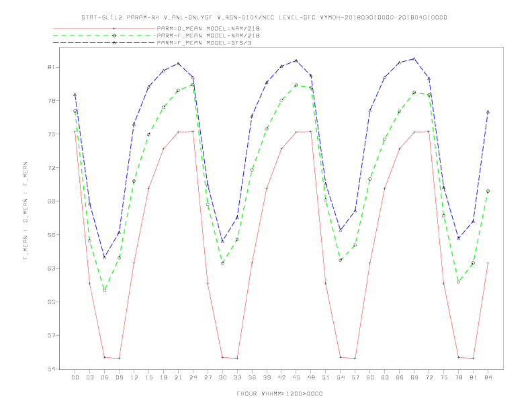The image size is (532, 411).
Task: Click the x-axis forecast hour label 39
Action: (267, 377)
